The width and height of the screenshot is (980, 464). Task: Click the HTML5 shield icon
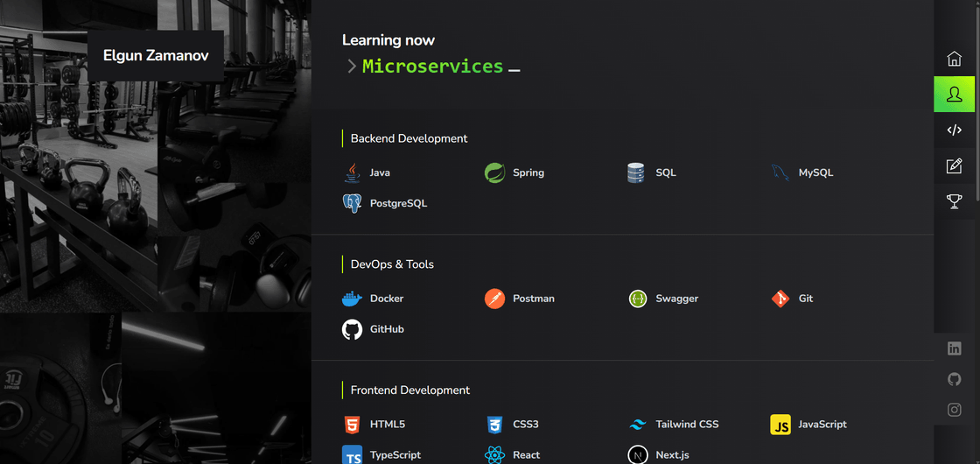point(353,425)
